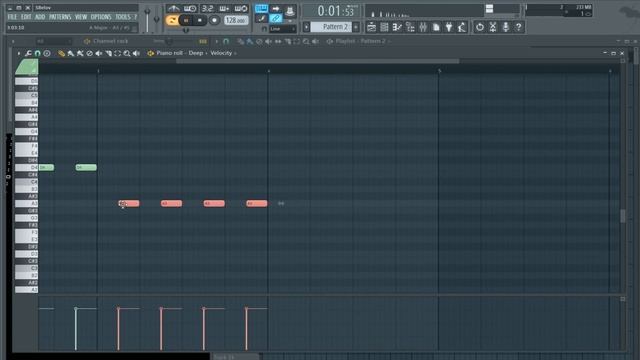Click the microphone recording icon

[506, 27]
